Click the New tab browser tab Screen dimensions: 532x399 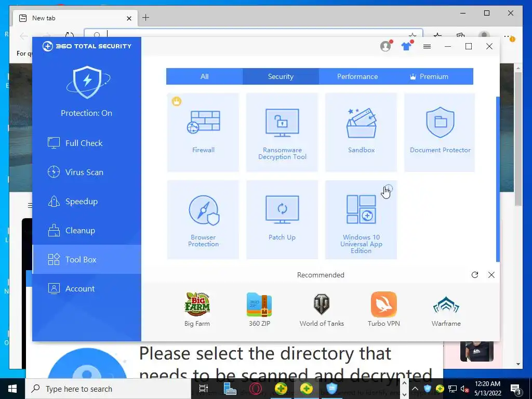75,18
